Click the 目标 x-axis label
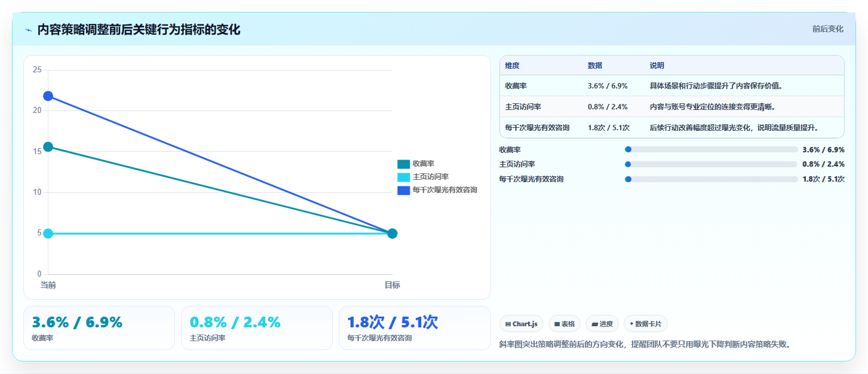The image size is (868, 374). tap(392, 286)
